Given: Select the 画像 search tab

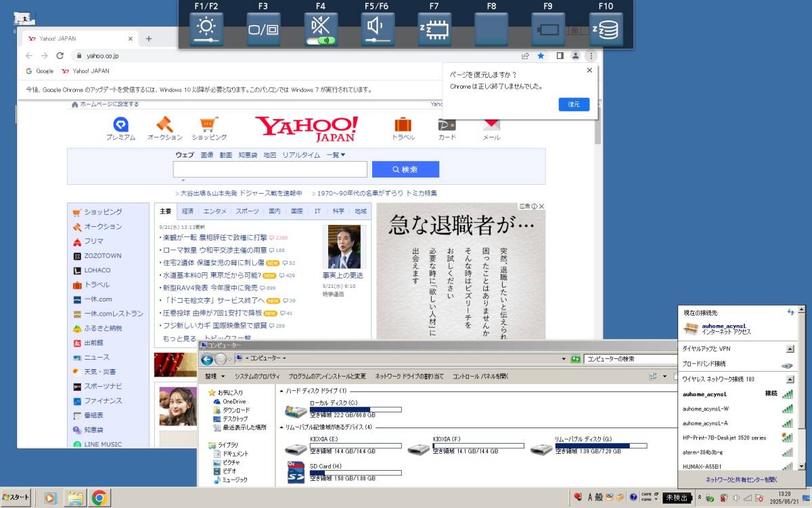Looking at the screenshot, I should (207, 155).
